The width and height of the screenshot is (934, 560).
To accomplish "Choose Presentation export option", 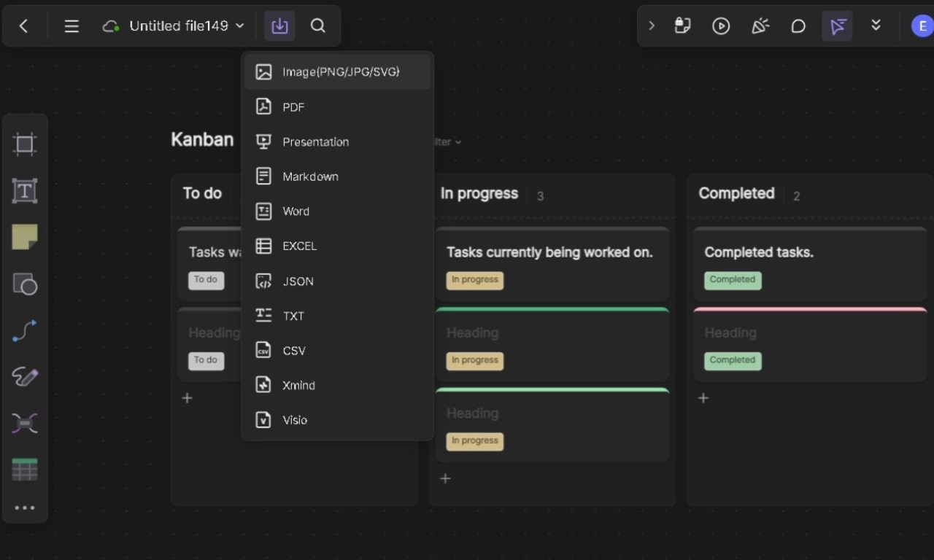I will 337,141.
